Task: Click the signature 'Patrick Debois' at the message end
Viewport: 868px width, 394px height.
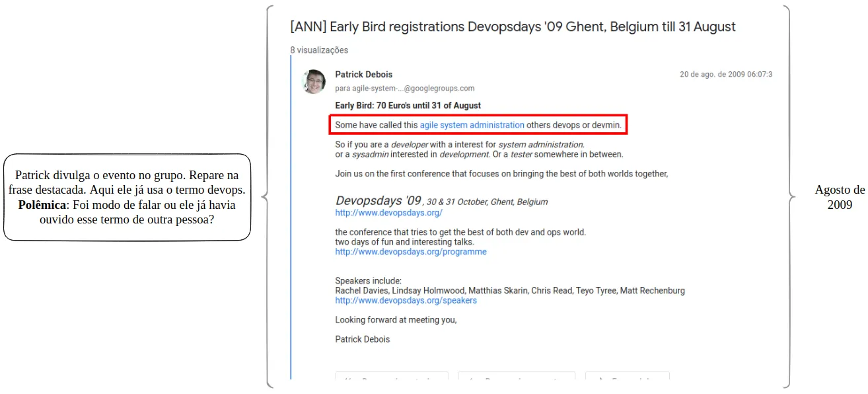Action: click(x=363, y=339)
